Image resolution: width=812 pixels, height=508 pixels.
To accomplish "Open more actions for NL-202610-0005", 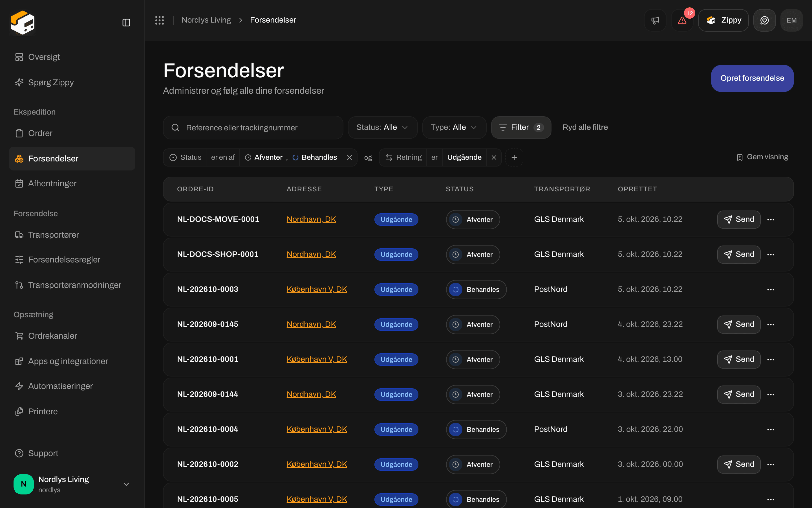I will point(771,499).
